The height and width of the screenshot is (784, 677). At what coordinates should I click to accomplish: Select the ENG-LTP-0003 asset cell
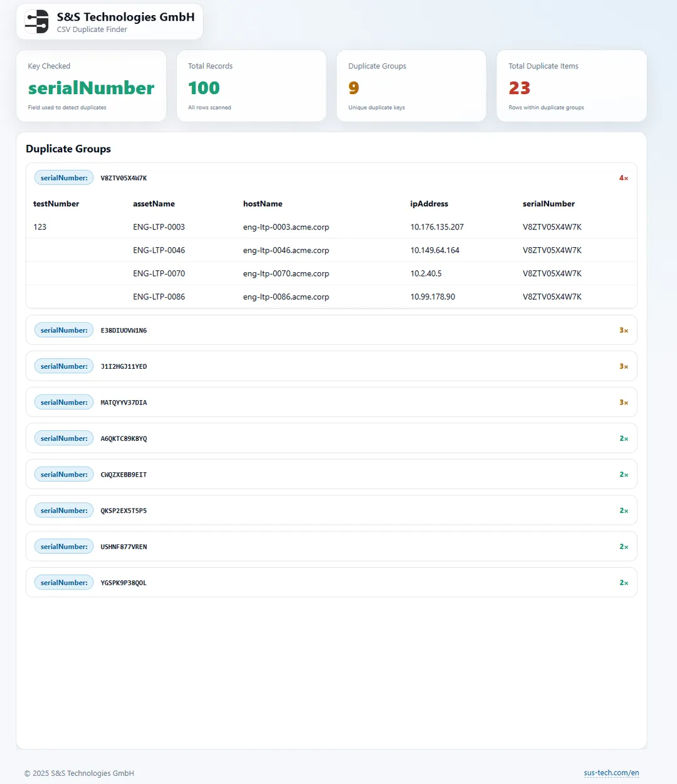click(x=159, y=227)
